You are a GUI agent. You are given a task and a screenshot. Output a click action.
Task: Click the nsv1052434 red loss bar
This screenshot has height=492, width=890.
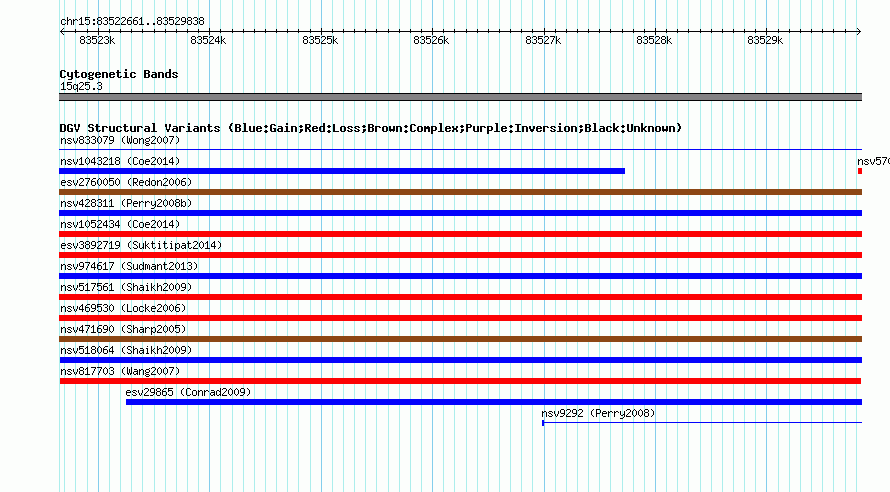pos(460,234)
